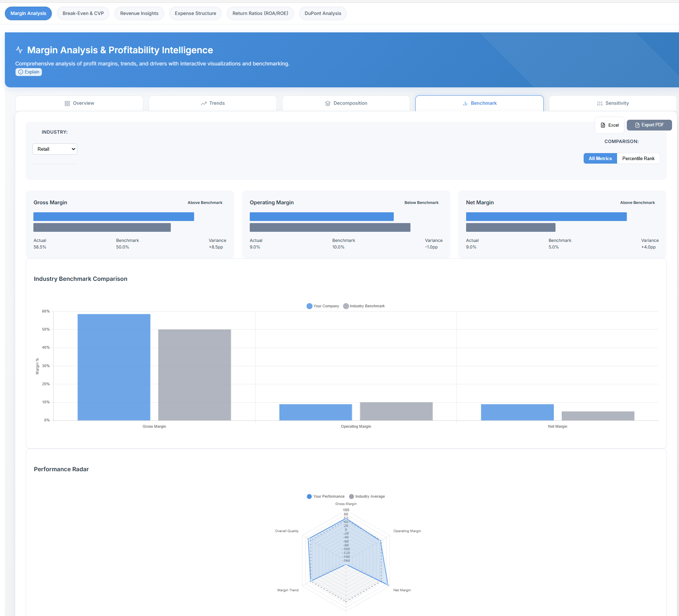Image resolution: width=679 pixels, height=616 pixels.
Task: Click the Explain button
Action: [x=29, y=72]
